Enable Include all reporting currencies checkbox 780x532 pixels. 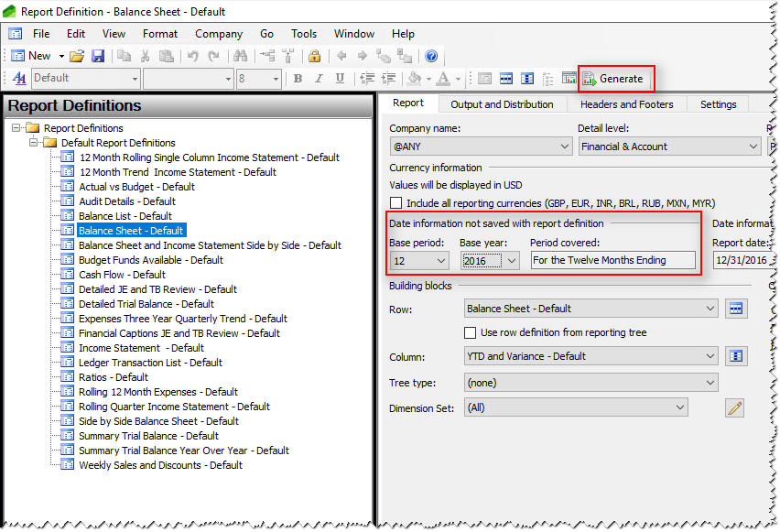click(x=396, y=203)
